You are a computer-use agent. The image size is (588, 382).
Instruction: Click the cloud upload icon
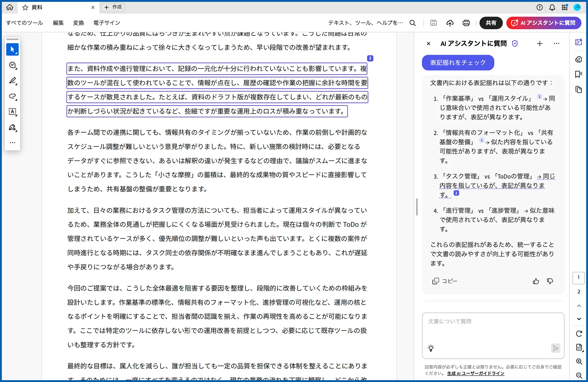click(x=450, y=23)
